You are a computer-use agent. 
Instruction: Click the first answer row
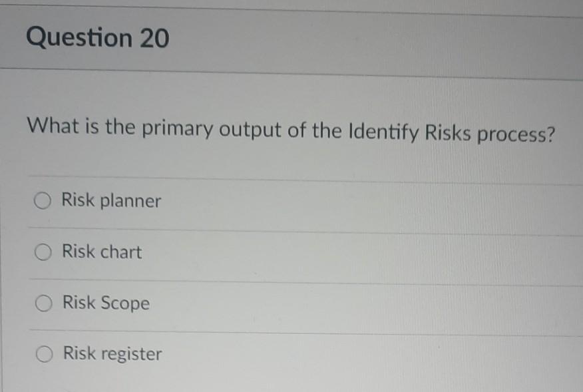(x=291, y=200)
